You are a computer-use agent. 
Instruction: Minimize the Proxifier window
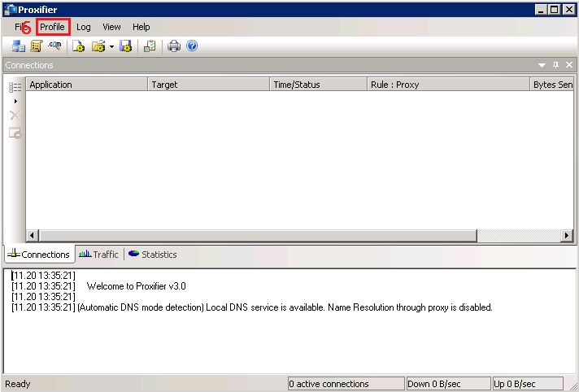[x=541, y=10]
